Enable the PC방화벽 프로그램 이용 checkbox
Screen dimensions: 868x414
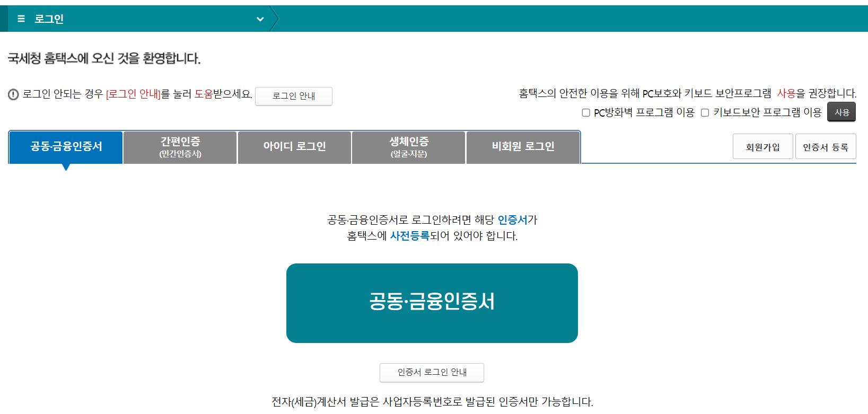coord(586,112)
